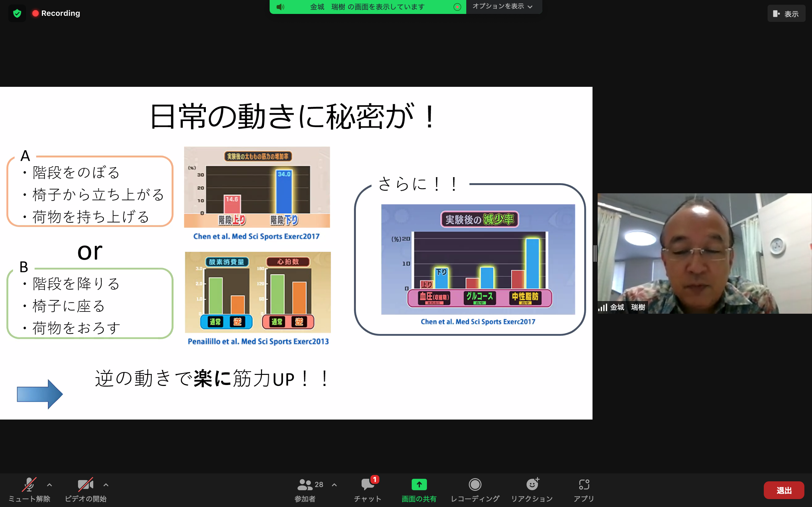Click the green encryption shield icon
Viewport: 812px width, 507px height.
pos(17,13)
